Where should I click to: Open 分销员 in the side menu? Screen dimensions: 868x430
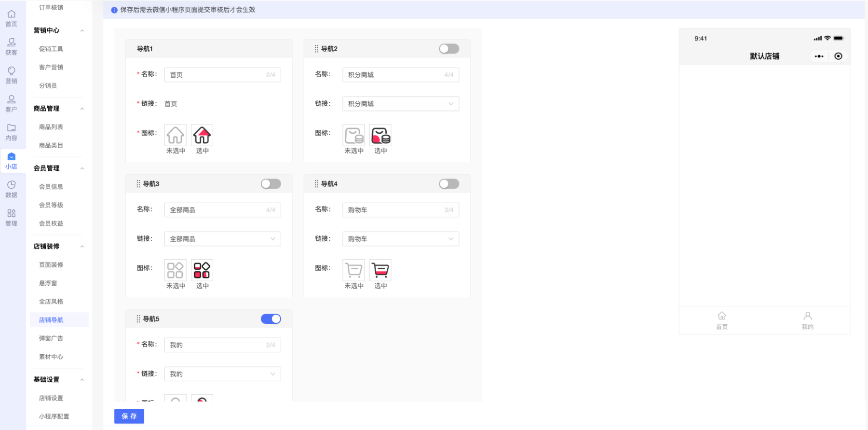48,85
